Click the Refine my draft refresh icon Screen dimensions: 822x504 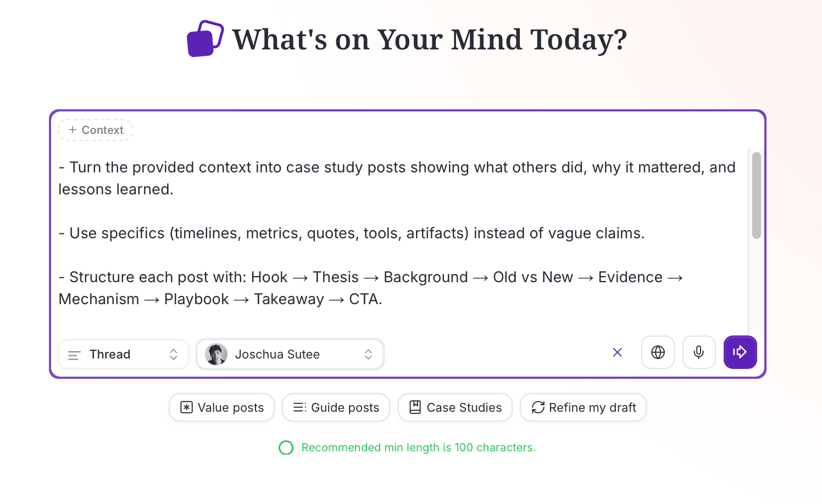(538, 407)
